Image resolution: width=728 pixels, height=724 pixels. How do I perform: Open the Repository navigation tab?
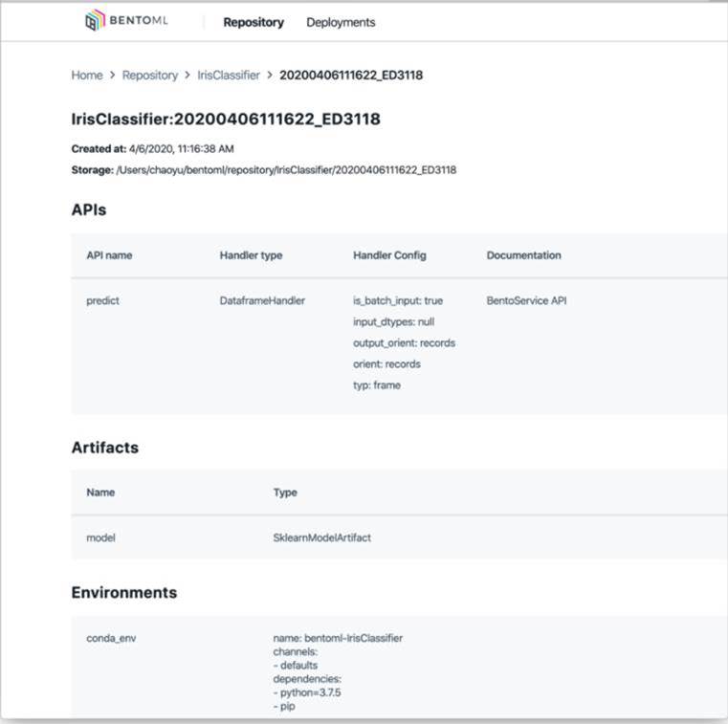click(254, 22)
